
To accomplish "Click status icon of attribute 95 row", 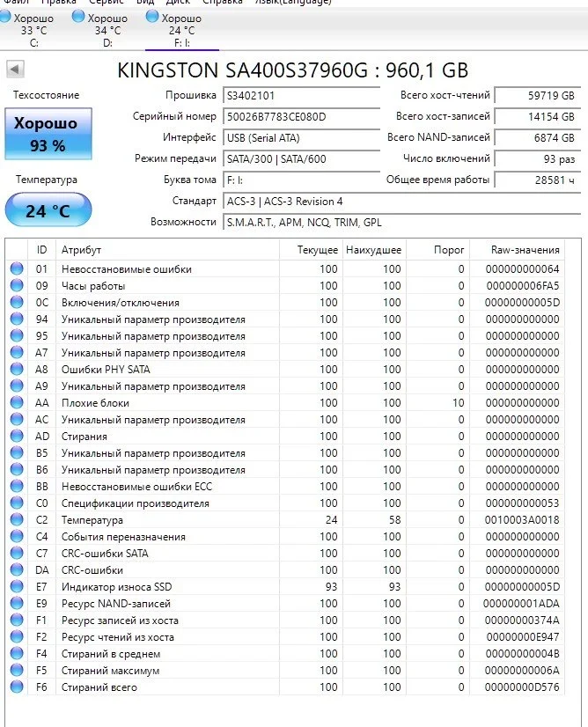I will click(17, 335).
